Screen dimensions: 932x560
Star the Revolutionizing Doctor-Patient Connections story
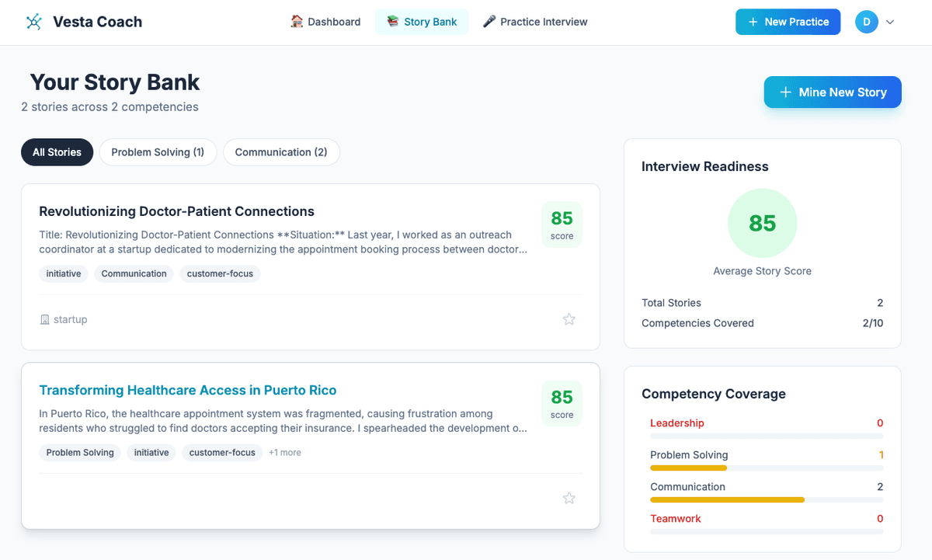coord(569,319)
